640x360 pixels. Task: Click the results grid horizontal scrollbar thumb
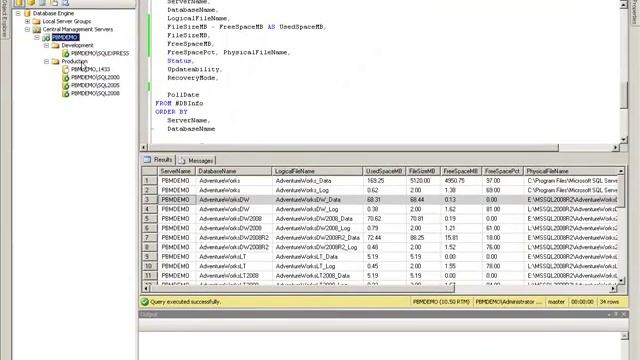[301, 289]
